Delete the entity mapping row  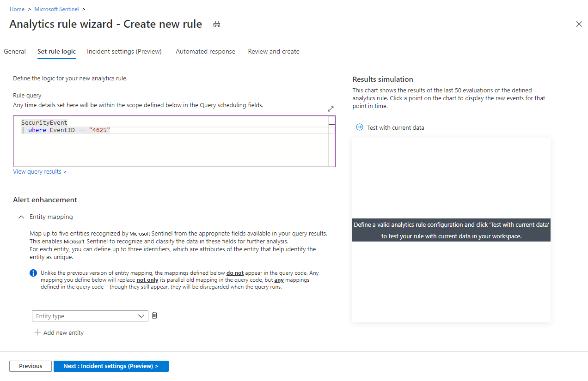(x=154, y=315)
